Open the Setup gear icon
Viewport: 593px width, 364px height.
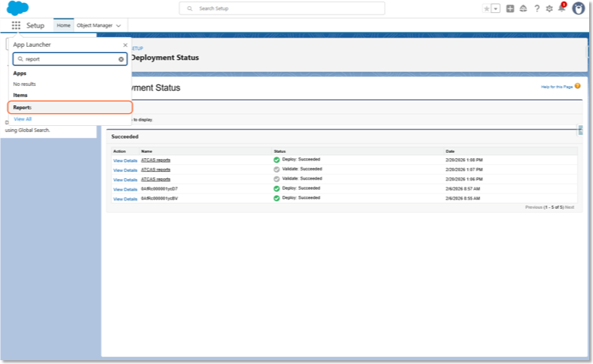pos(549,8)
